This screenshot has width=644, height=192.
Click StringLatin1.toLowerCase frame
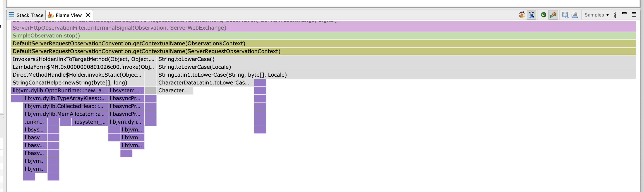(x=396, y=75)
